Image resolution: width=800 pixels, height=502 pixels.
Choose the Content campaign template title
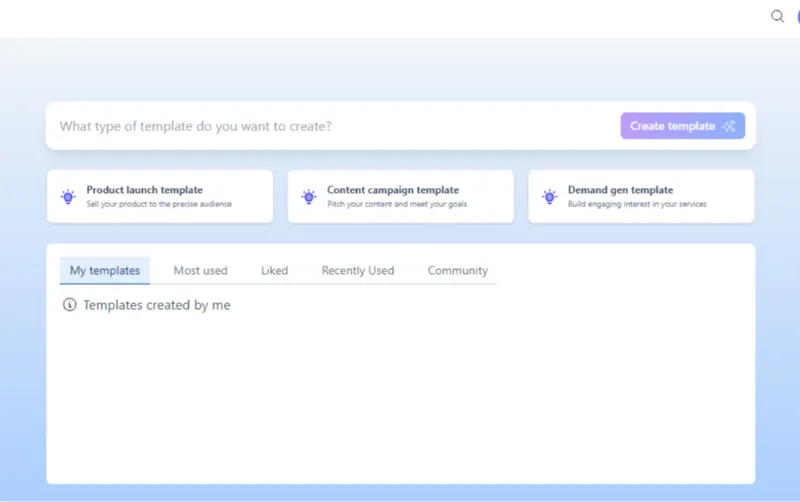click(x=393, y=190)
